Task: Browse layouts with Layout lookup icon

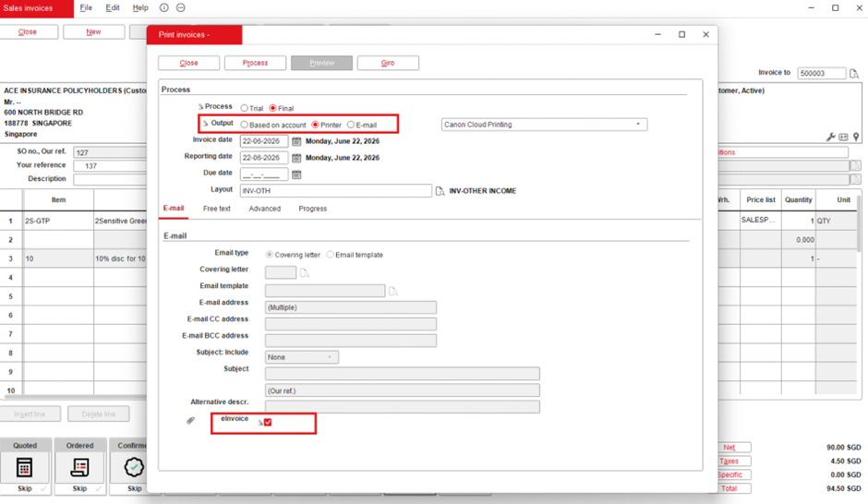Action: (x=440, y=191)
